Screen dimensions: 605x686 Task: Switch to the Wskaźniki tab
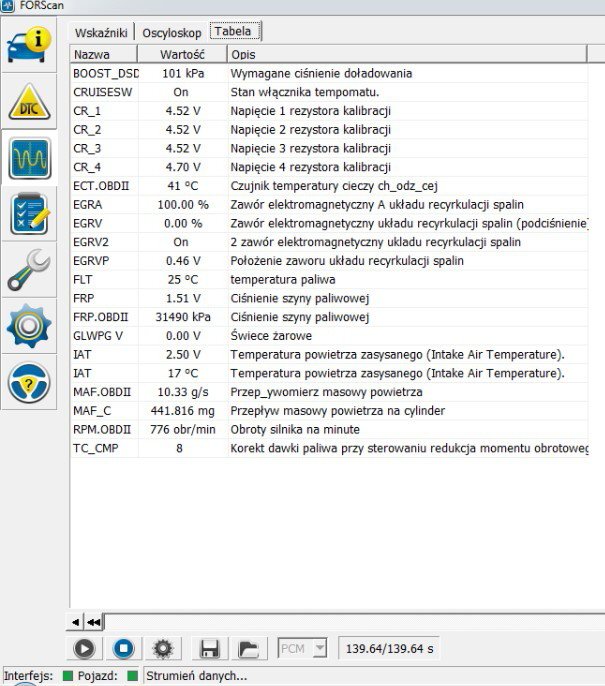(102, 32)
